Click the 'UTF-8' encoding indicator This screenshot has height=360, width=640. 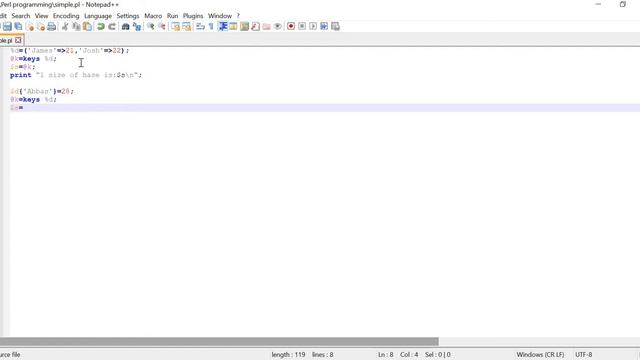(x=584, y=355)
